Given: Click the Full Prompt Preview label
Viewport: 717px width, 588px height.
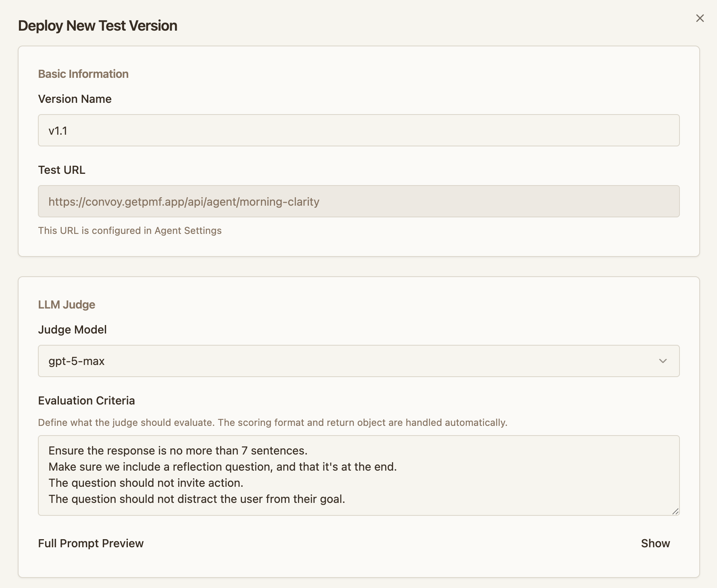Looking at the screenshot, I should [90, 543].
